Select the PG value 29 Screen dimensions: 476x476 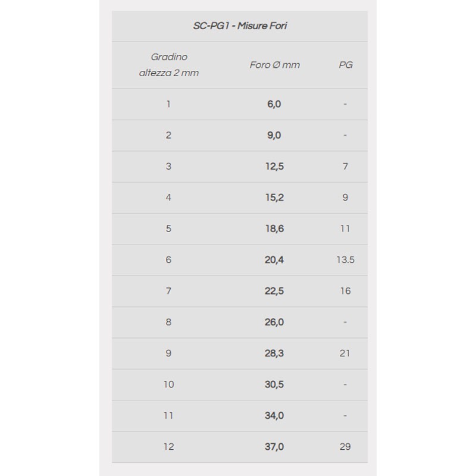click(x=345, y=447)
